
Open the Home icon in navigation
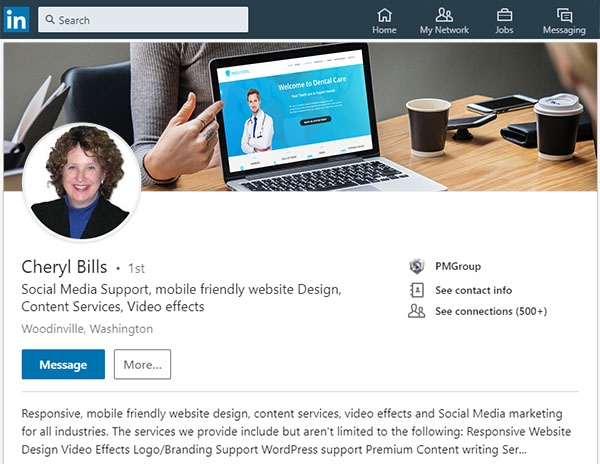[384, 16]
